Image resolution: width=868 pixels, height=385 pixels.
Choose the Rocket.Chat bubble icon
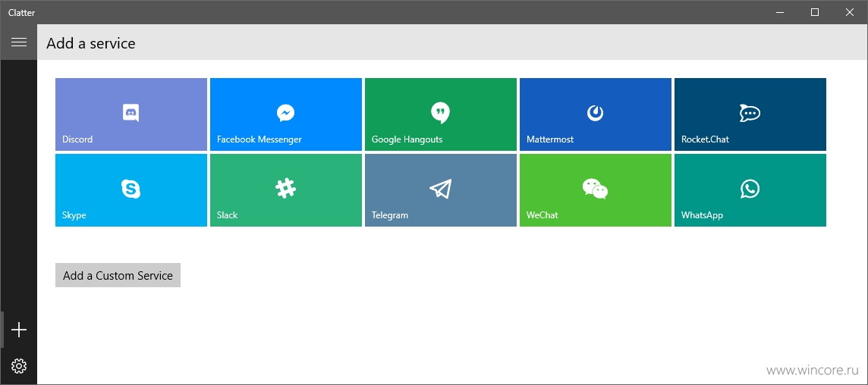pyautogui.click(x=750, y=113)
